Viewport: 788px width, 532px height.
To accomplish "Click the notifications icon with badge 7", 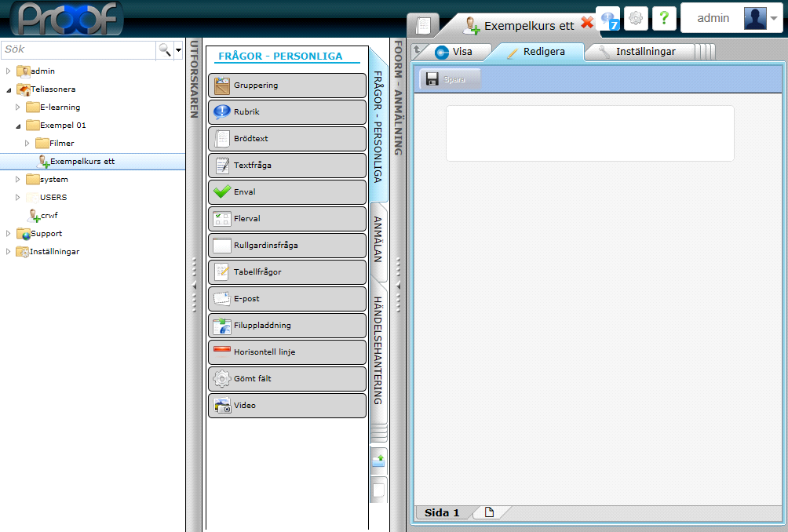I will click(x=609, y=18).
